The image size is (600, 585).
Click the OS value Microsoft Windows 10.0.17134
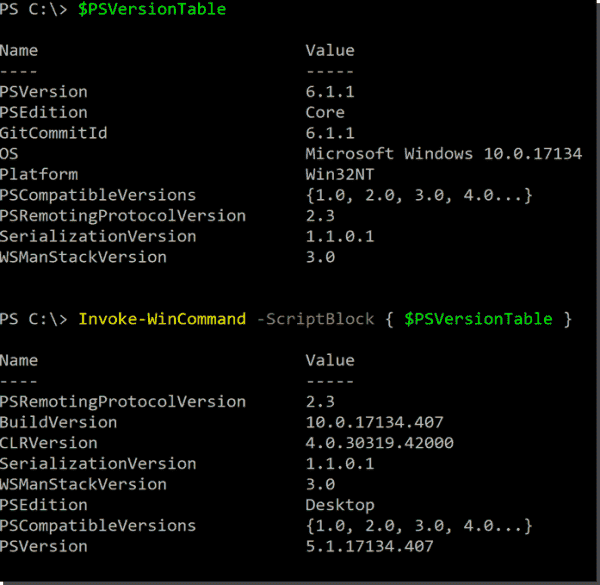444,154
